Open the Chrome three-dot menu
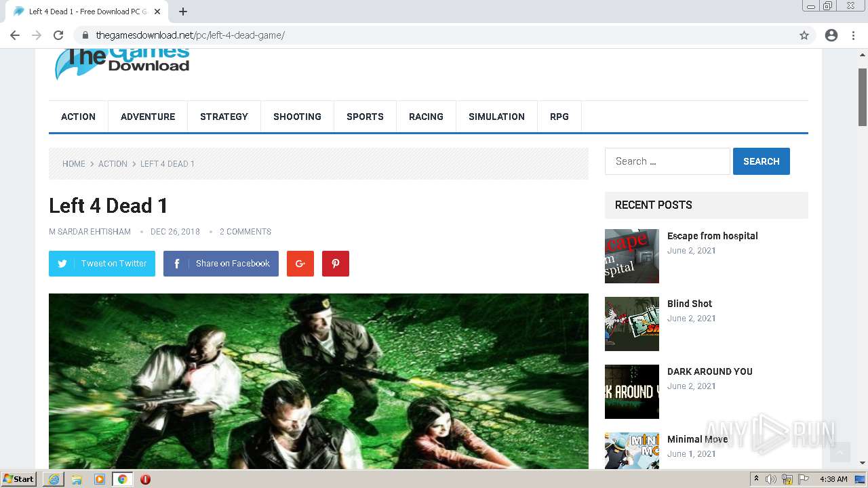 tap(853, 35)
